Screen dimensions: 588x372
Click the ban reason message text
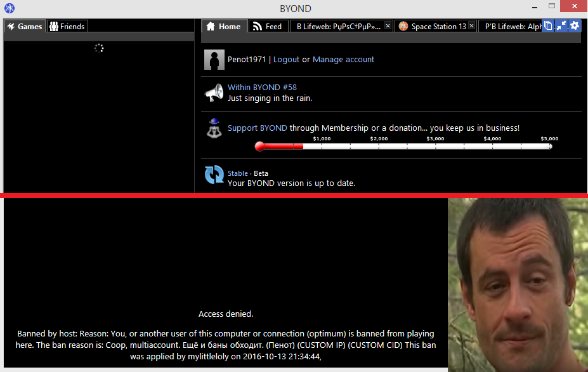tap(226, 345)
